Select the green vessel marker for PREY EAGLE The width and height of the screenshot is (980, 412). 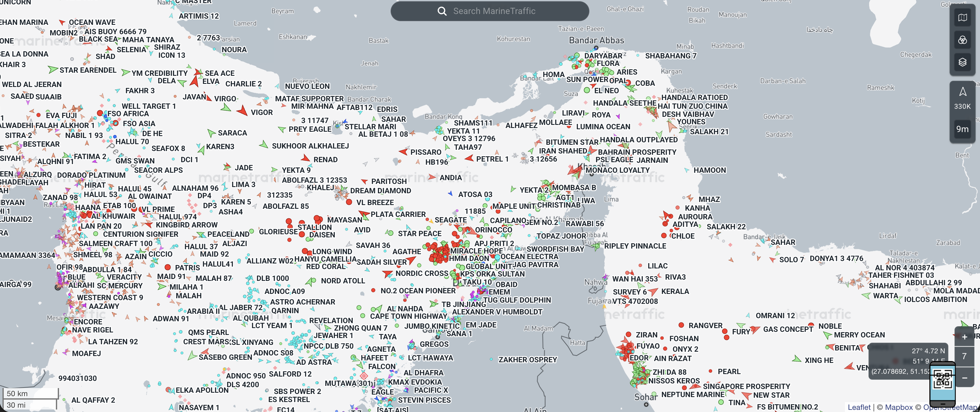282,130
